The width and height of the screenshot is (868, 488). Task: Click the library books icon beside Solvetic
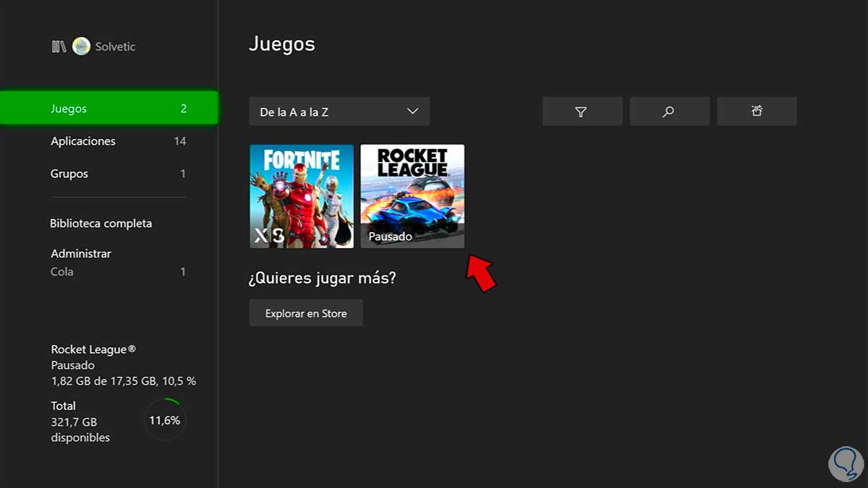[59, 46]
